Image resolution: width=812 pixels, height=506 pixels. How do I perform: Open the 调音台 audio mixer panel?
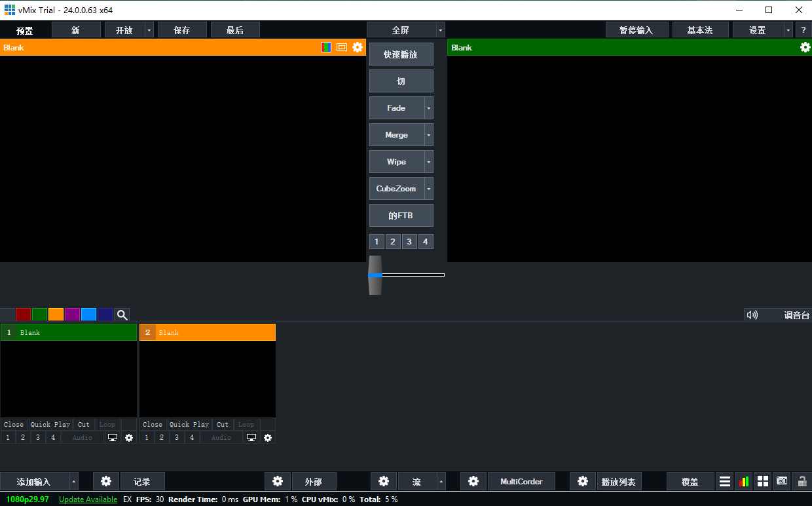796,315
